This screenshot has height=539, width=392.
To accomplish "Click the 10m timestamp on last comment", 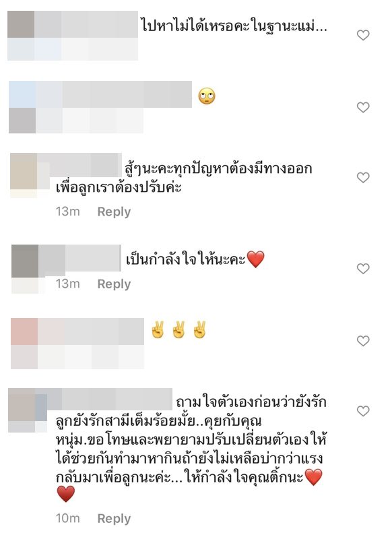I will coord(67,518).
